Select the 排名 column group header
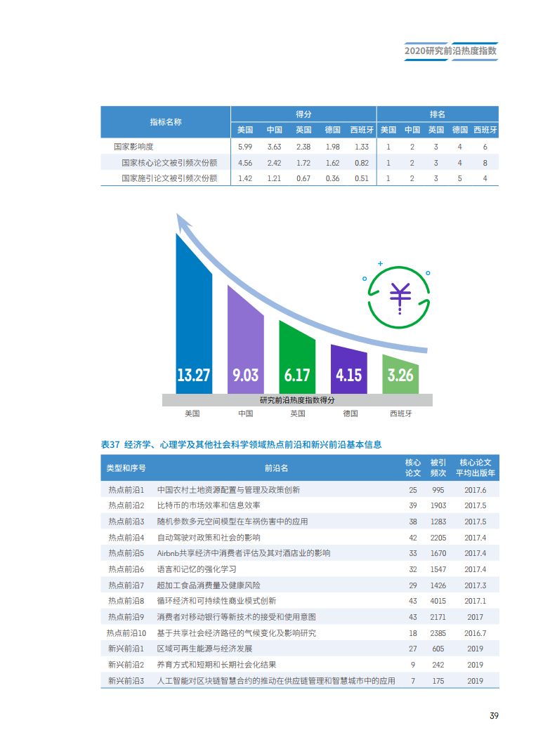 click(438, 114)
